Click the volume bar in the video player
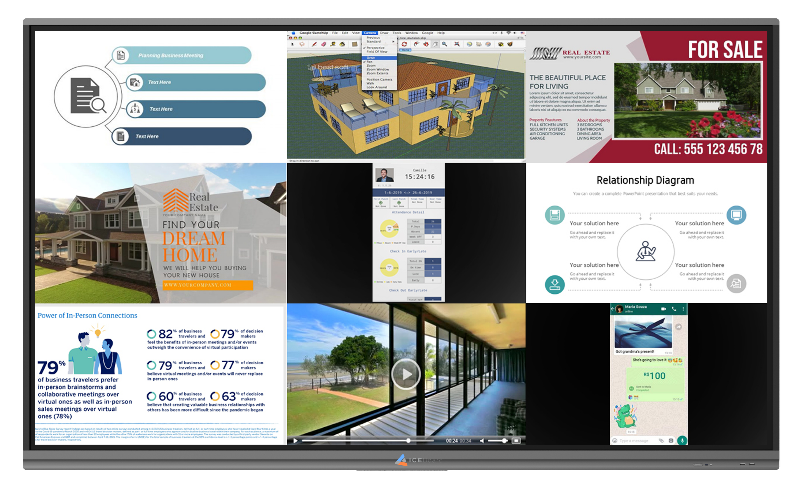This screenshot has height=486, width=797. pyautogui.click(x=496, y=441)
